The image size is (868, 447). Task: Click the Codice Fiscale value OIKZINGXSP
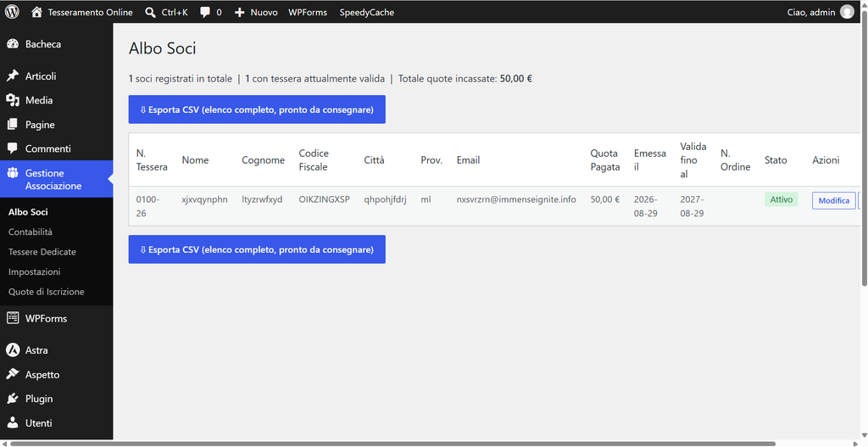click(x=325, y=199)
